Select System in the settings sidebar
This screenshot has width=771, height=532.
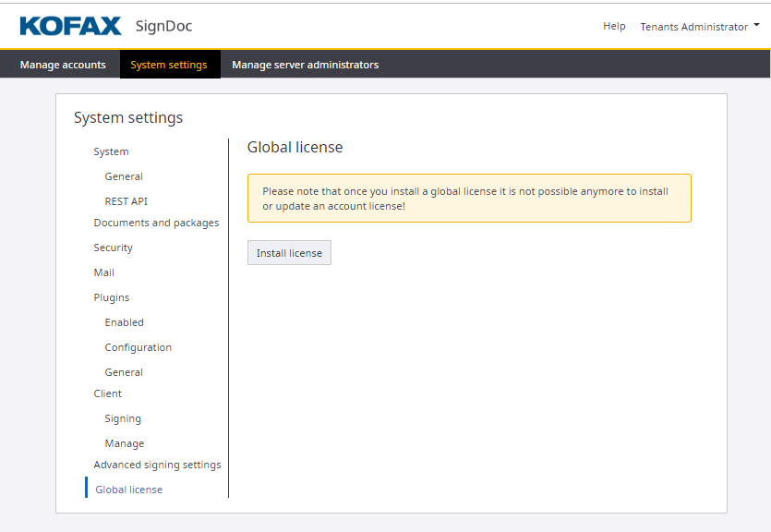point(111,151)
